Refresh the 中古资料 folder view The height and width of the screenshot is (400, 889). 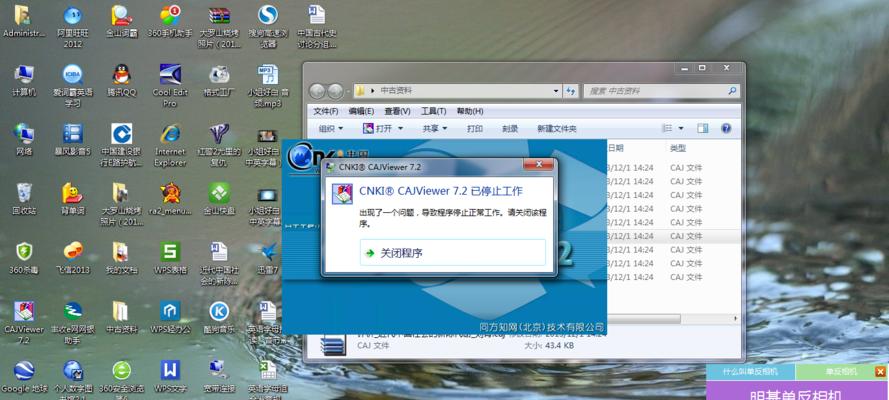571,91
